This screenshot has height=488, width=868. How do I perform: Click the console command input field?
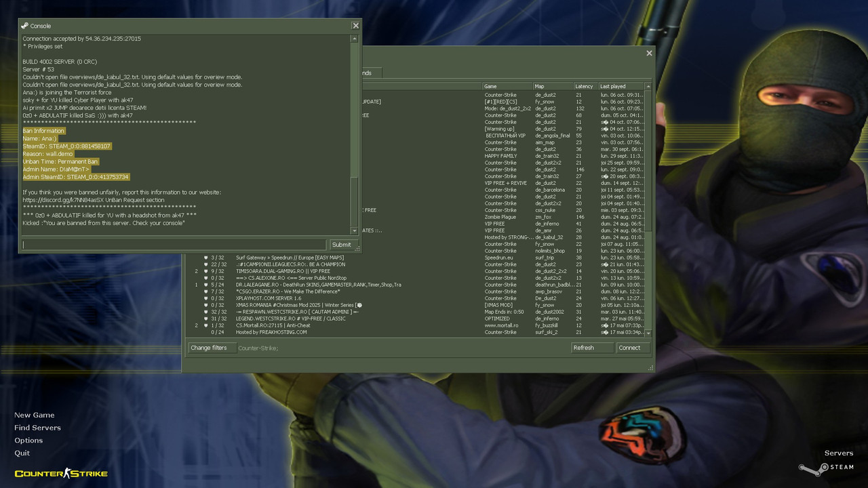click(x=174, y=245)
